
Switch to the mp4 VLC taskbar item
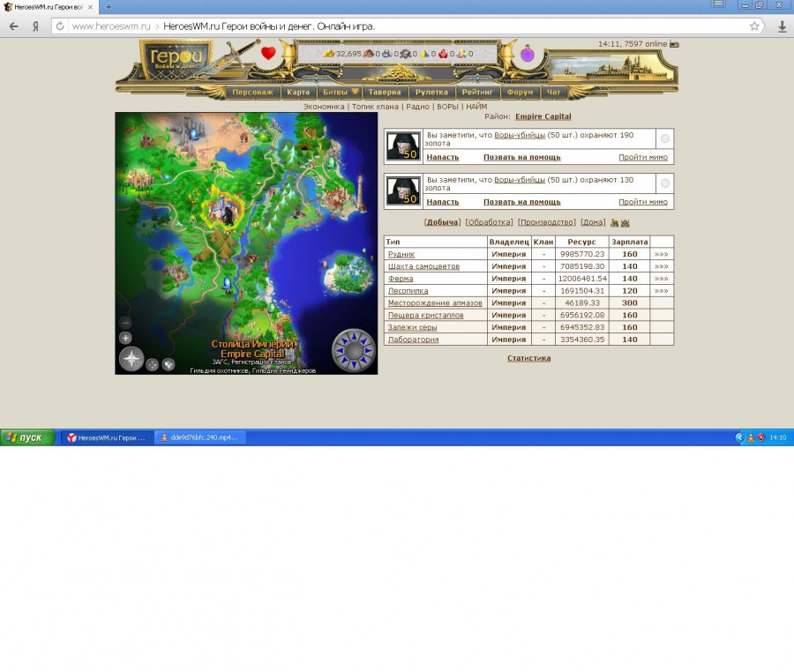pyautogui.click(x=200, y=437)
